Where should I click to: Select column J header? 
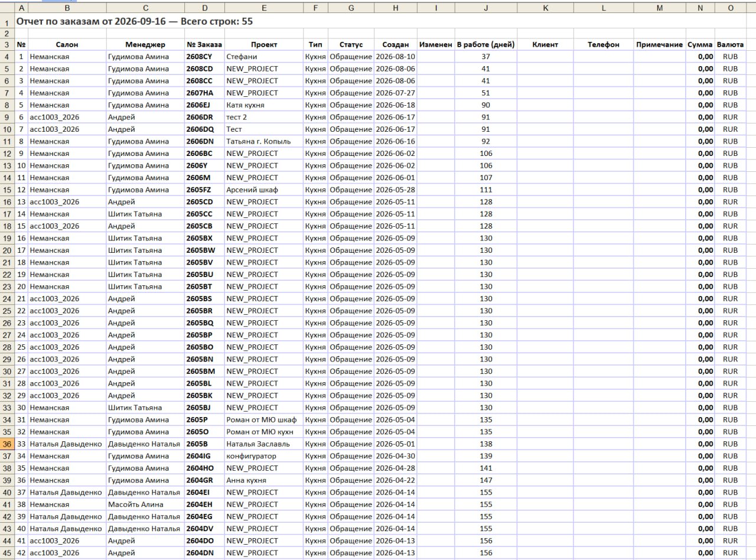coord(485,8)
